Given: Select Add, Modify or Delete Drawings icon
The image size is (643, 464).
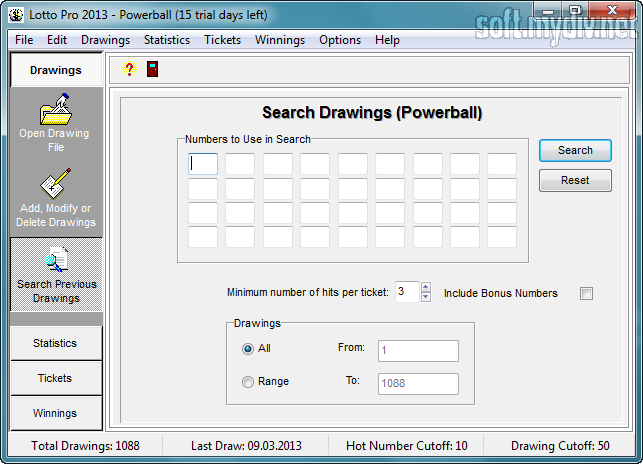Looking at the screenshot, I should tap(56, 183).
